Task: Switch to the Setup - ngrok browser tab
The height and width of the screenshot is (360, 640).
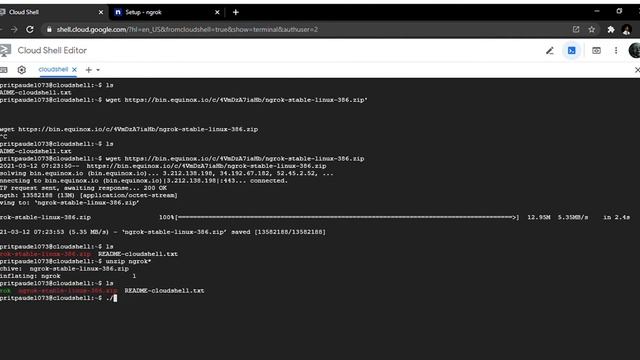Action: [167, 12]
